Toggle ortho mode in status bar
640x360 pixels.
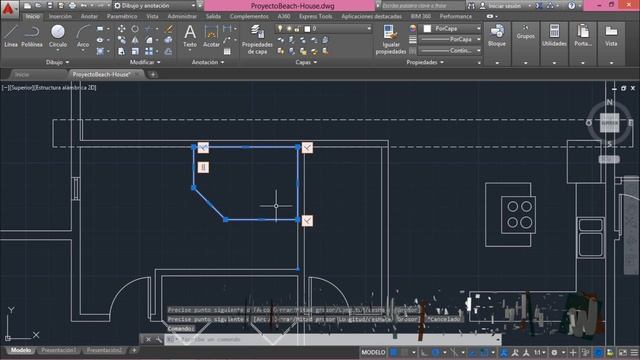[x=424, y=352]
